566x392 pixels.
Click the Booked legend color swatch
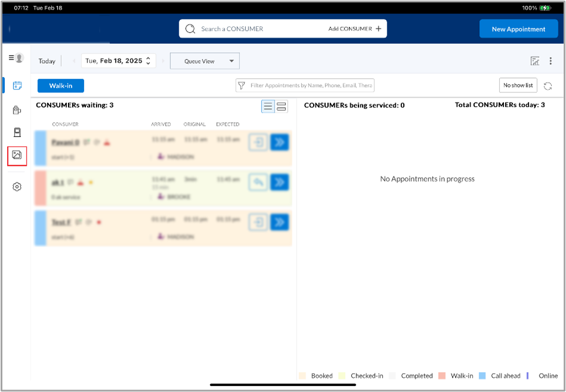tap(302, 376)
